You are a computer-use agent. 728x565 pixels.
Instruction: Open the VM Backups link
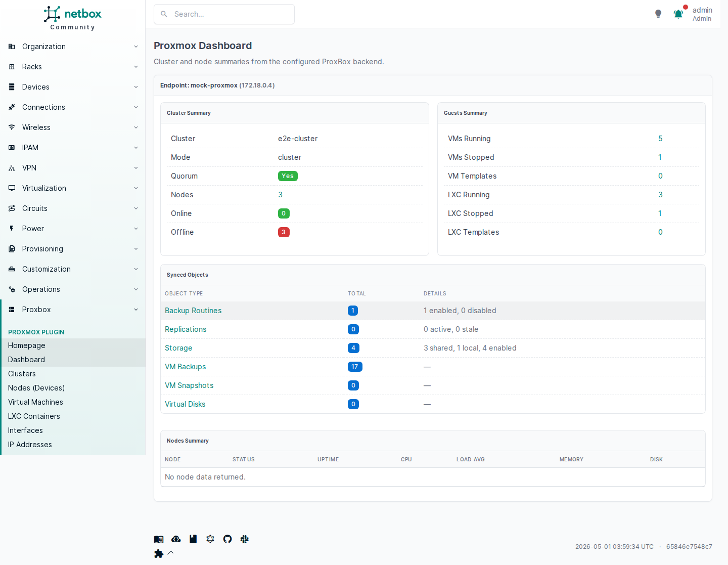click(x=186, y=367)
